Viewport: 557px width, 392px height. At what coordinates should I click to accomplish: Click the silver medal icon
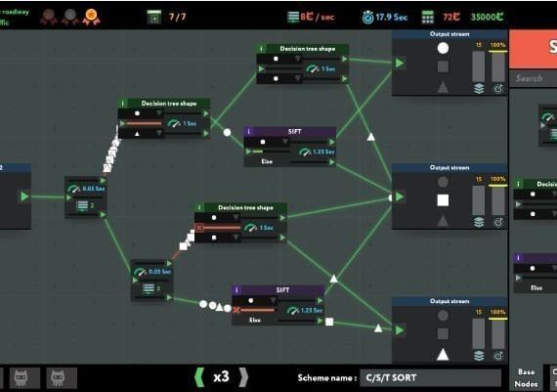(70, 17)
